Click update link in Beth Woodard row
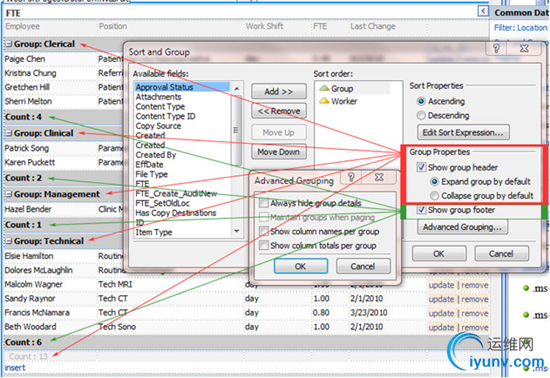This screenshot has height=378, width=550. [x=441, y=327]
